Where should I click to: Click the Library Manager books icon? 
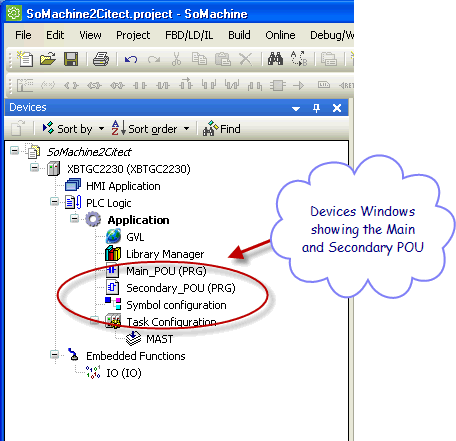pos(113,254)
